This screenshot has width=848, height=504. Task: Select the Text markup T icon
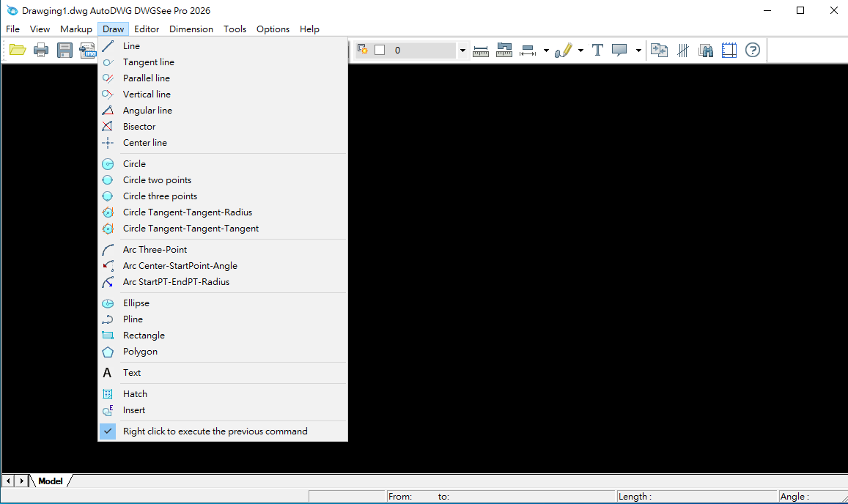pos(597,50)
